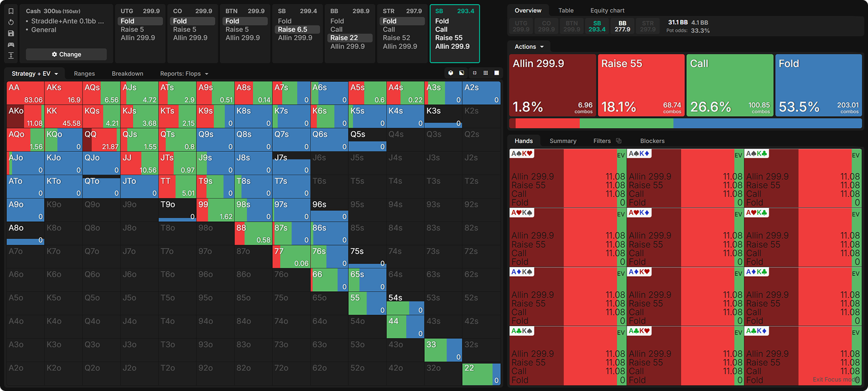Click the 3D cube view icon

[450, 73]
